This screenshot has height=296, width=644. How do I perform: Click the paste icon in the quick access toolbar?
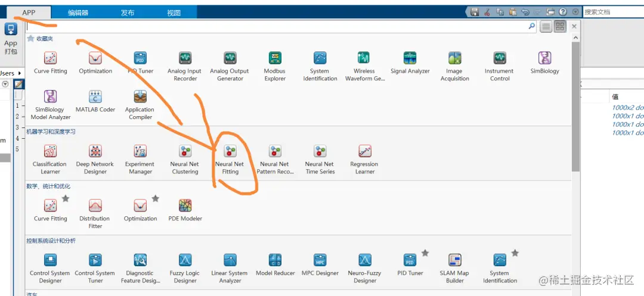point(513,13)
